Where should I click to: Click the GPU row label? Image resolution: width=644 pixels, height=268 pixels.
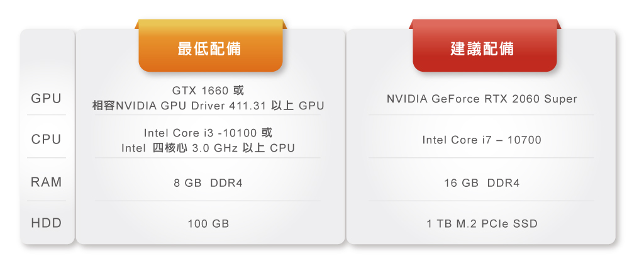(47, 99)
